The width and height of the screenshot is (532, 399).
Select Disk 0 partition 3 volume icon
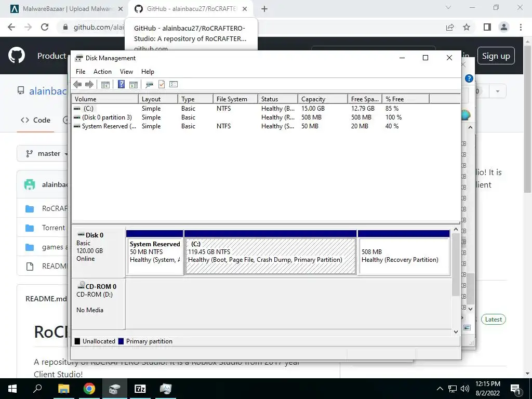coord(77,117)
